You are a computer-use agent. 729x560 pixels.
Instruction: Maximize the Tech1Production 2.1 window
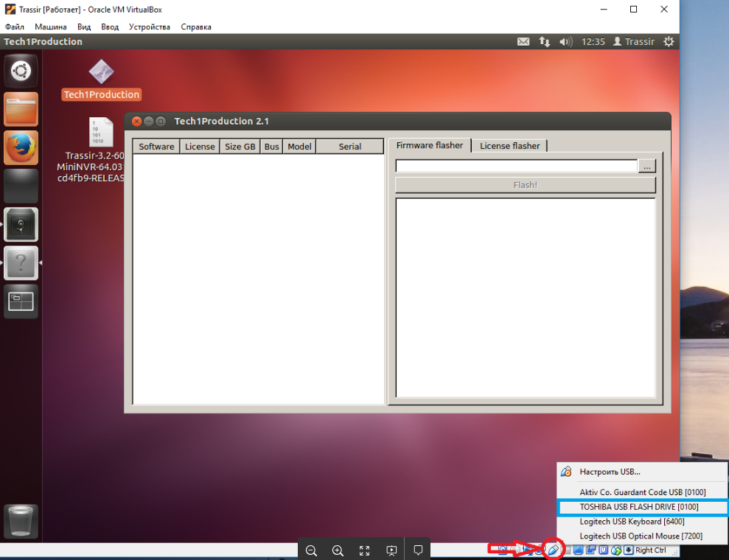161,122
